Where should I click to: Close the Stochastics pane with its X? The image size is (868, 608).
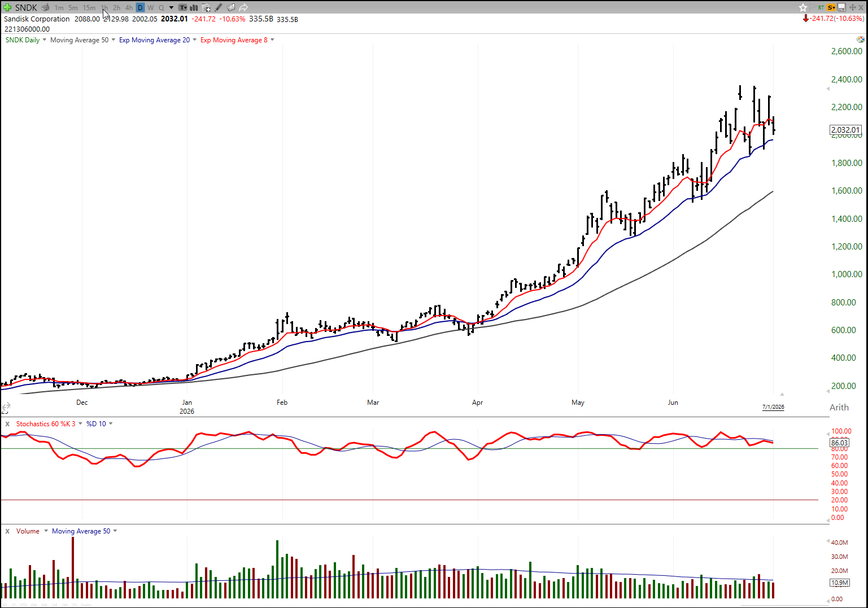click(7, 423)
